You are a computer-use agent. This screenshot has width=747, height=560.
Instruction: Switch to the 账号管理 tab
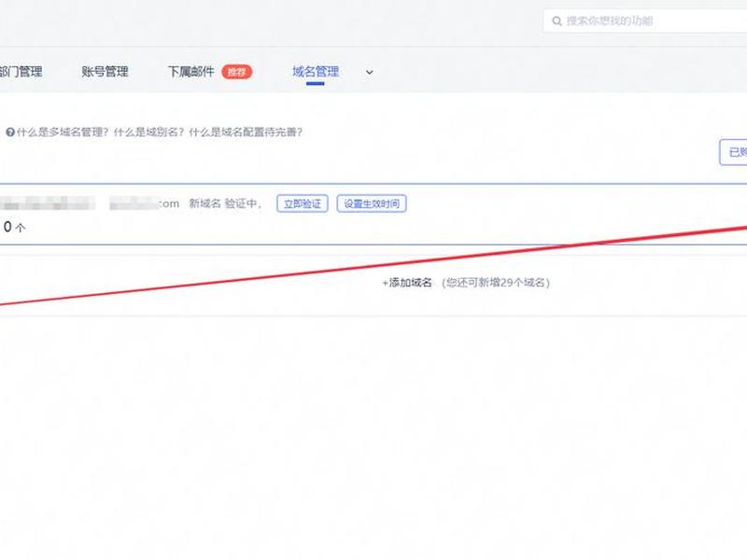[105, 72]
